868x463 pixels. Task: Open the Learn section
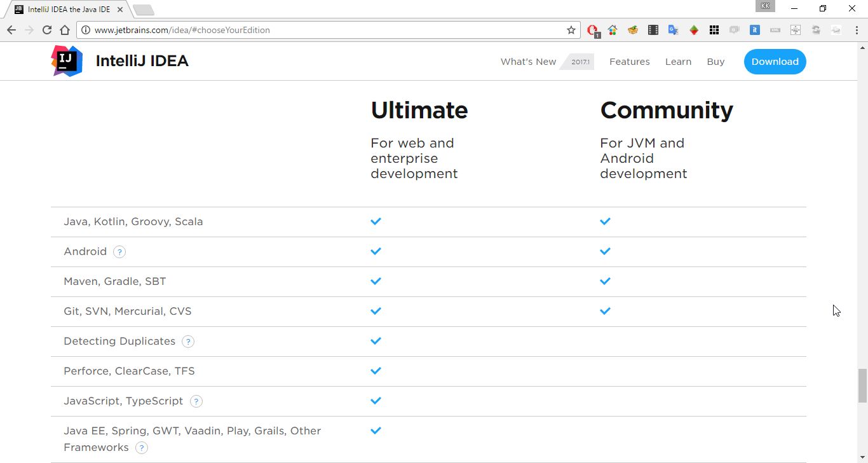pos(678,62)
